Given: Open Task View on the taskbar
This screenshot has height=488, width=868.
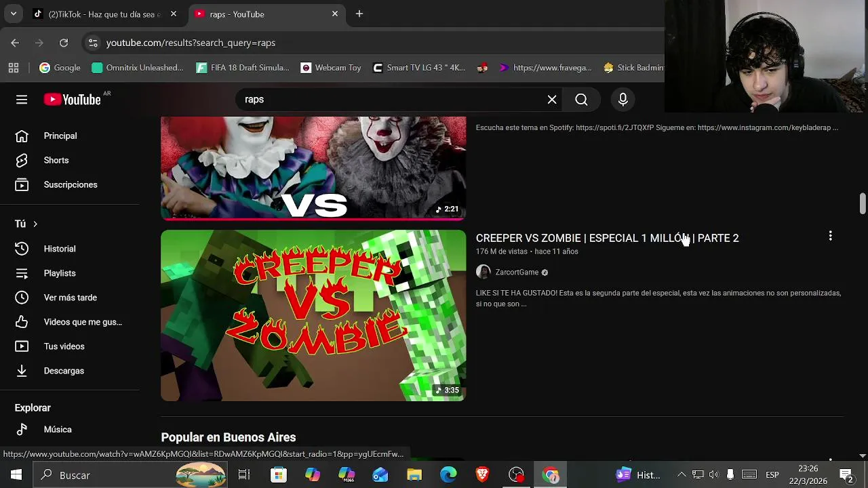Looking at the screenshot, I should [244, 474].
